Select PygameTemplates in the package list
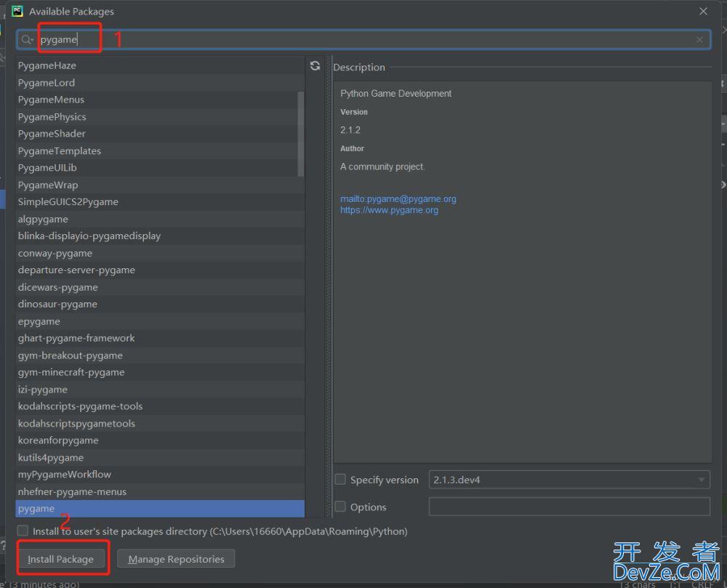The image size is (727, 588). 160,150
